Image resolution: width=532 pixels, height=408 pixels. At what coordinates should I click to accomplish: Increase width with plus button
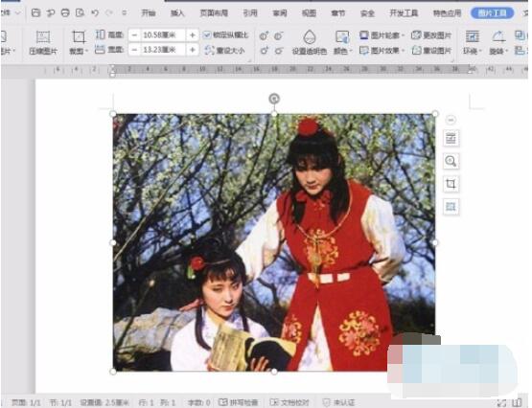pyautogui.click(x=193, y=50)
